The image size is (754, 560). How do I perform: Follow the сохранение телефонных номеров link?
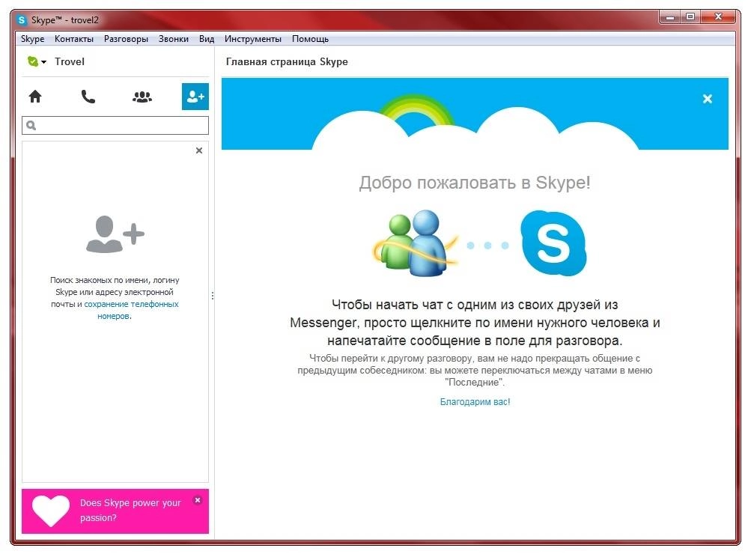click(131, 310)
